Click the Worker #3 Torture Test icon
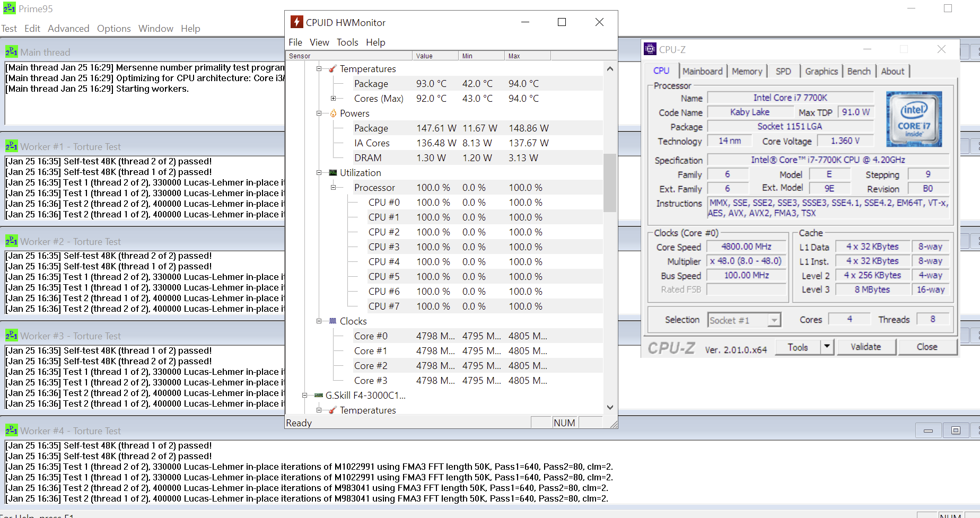Image resolution: width=980 pixels, height=518 pixels. [11, 336]
